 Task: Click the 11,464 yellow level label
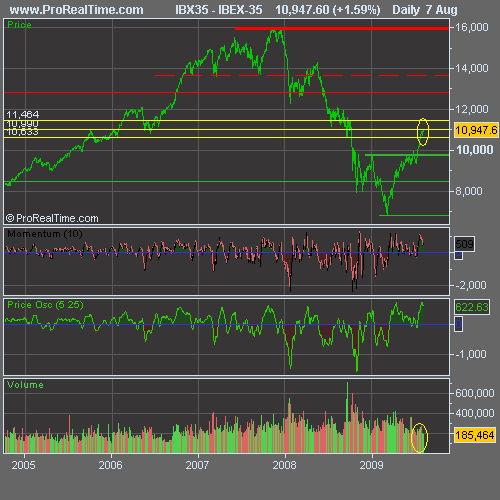[x=23, y=115]
